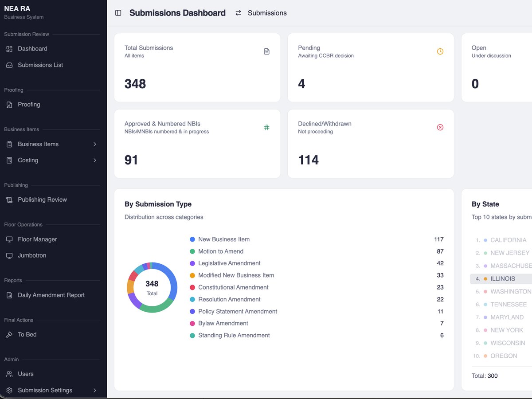The width and height of the screenshot is (532, 399).
Task: Select the Total Submissions card showing 348
Action: point(197,67)
